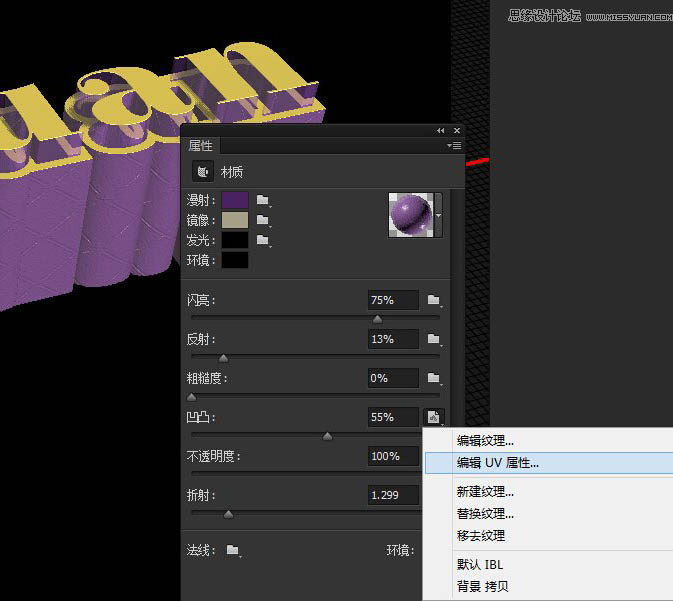Click the shine (闪亮) 75% value field
This screenshot has width=673, height=601.
coord(393,300)
